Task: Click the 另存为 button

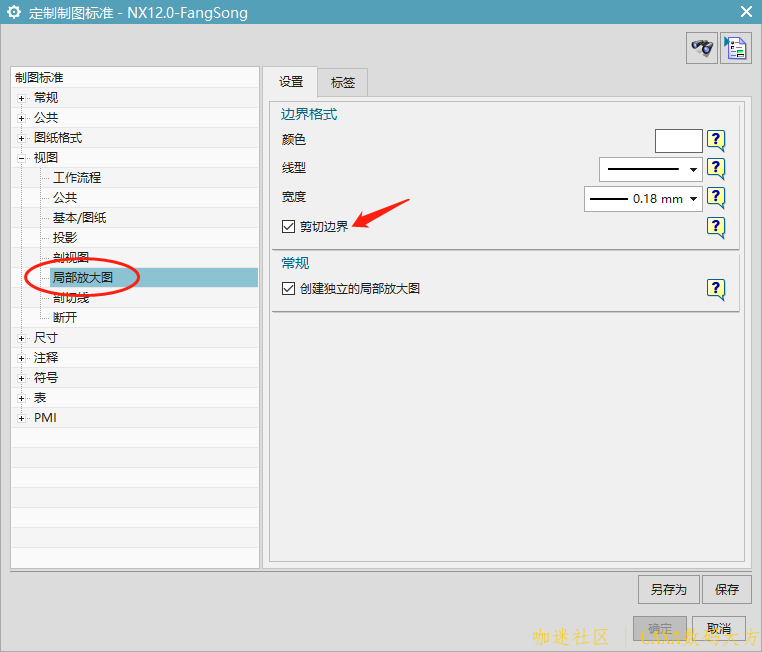Action: (669, 589)
